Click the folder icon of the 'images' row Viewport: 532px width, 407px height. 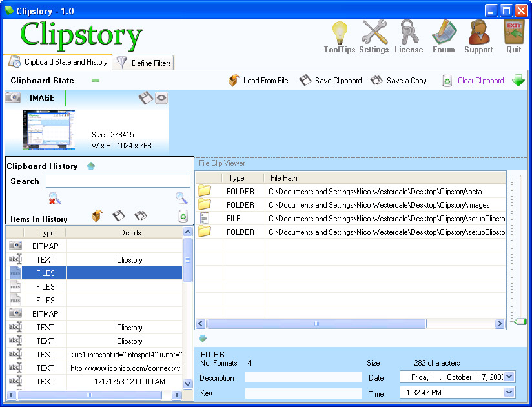click(x=205, y=204)
